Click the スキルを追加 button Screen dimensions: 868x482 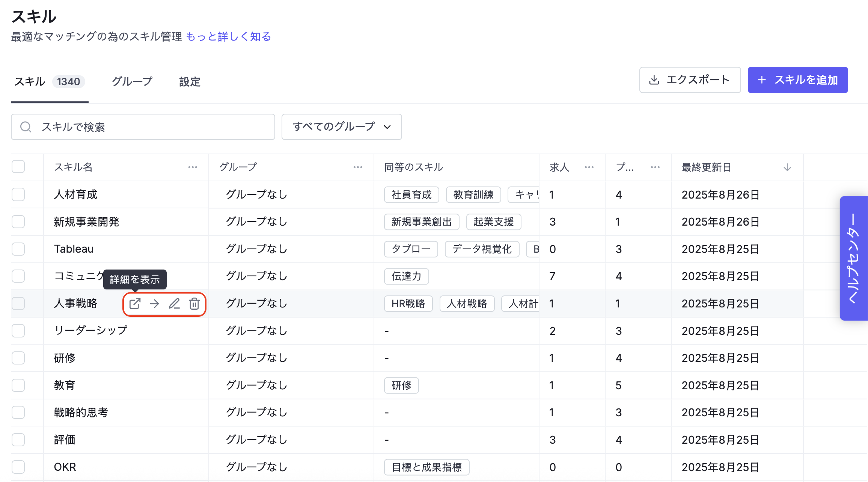(x=797, y=80)
